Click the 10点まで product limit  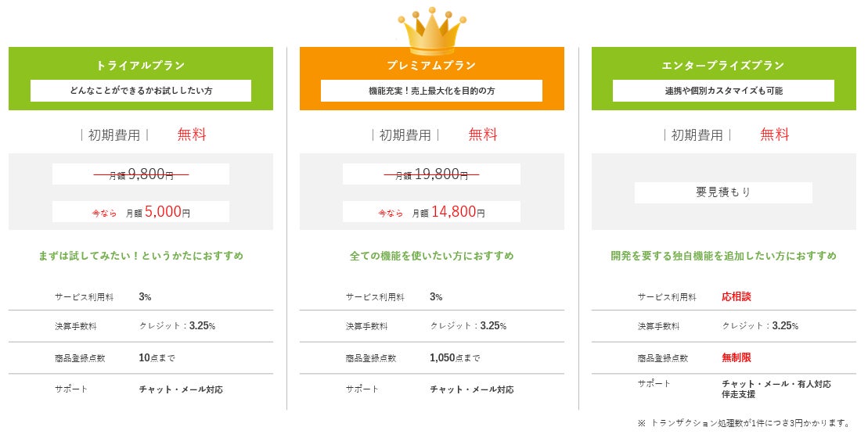pyautogui.click(x=157, y=358)
